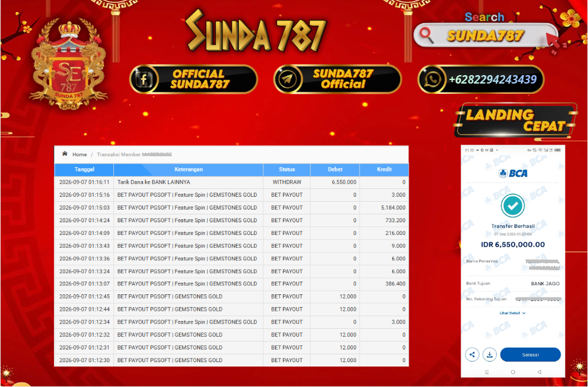The height and width of the screenshot is (387, 588).
Task: Click the date 2026-09-07 01:12:34
Action: tap(84, 322)
